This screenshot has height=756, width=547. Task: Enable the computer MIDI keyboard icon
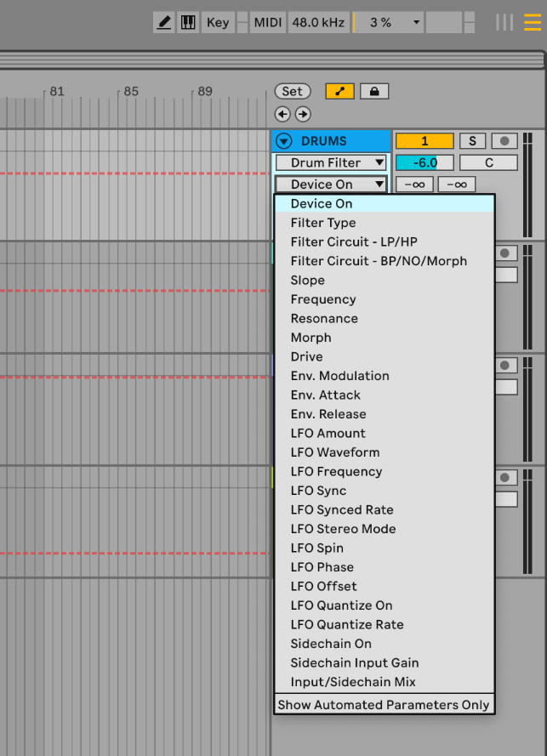point(187,22)
